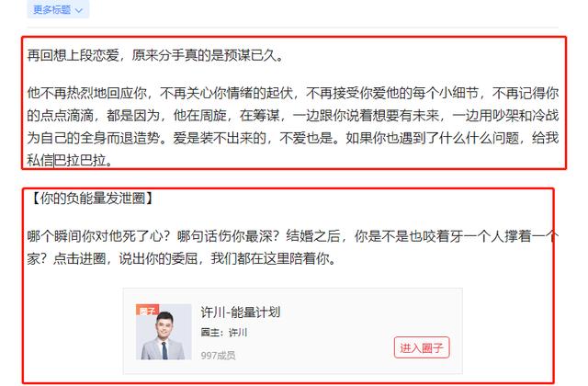This screenshot has height=386, width=588.
Task: Place cursor in 【你的负能量发泄圈】 heading
Action: pyautogui.click(x=91, y=199)
